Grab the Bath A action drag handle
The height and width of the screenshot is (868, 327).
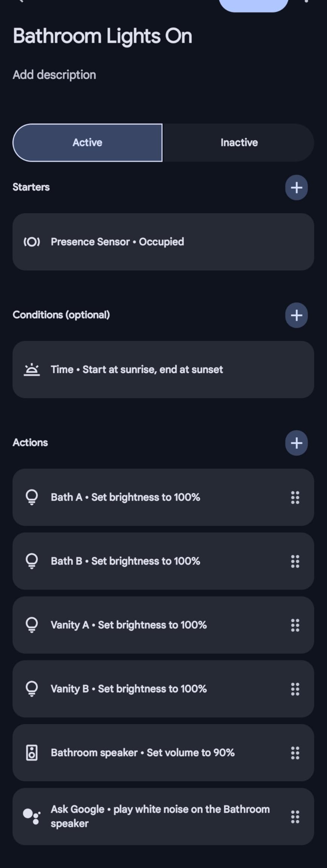(x=295, y=497)
